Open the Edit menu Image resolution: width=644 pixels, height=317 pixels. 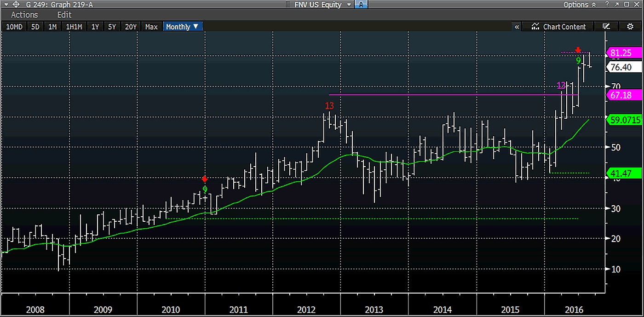click(x=64, y=15)
